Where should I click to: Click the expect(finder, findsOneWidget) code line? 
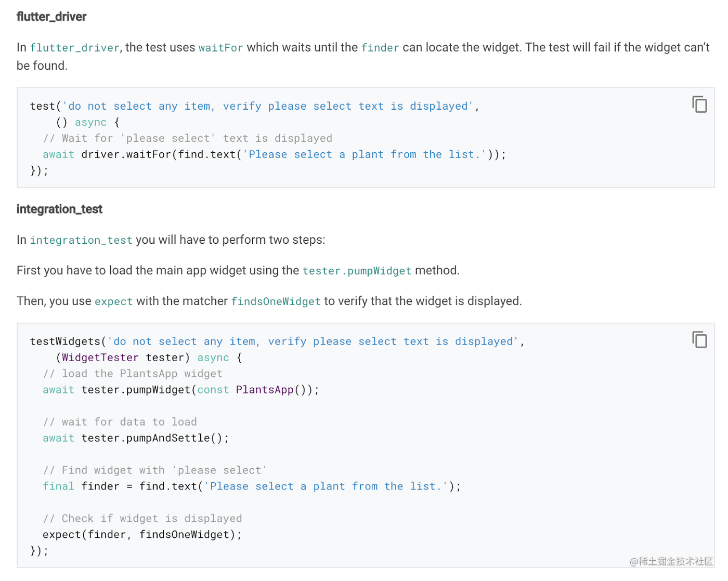pos(142,535)
